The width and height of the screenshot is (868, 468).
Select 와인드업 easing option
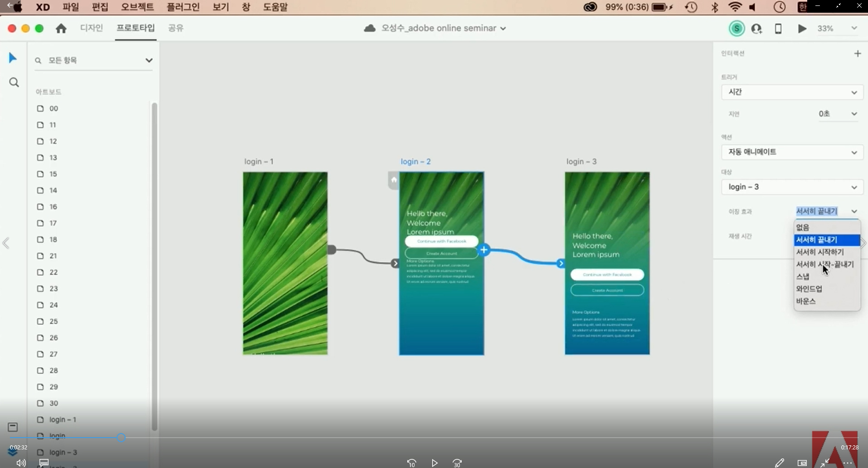pos(827,289)
